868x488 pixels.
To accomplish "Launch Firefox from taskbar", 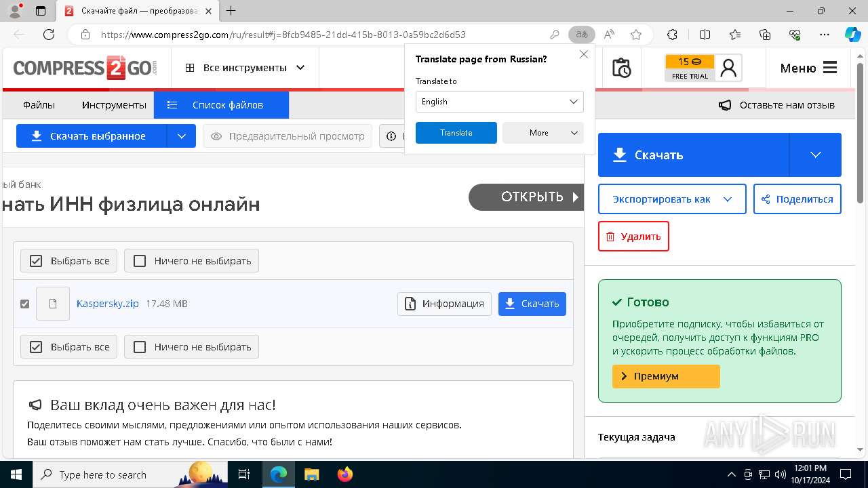I will pyautogui.click(x=345, y=474).
